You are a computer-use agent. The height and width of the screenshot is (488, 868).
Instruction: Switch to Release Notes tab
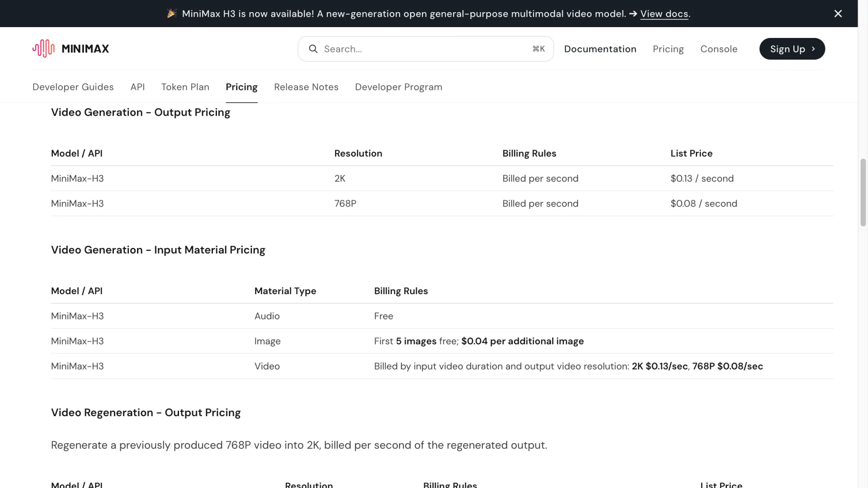click(306, 87)
